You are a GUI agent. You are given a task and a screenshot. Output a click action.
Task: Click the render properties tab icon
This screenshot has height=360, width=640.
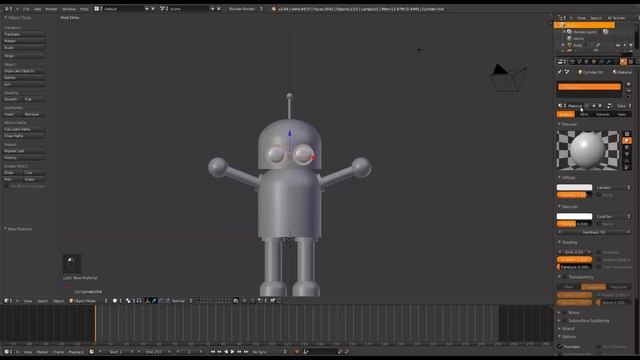(572, 62)
